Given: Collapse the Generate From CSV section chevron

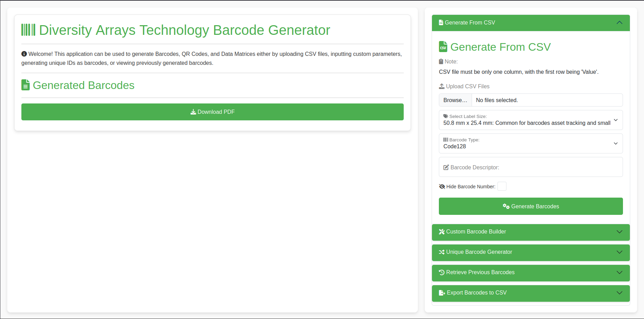Looking at the screenshot, I should click(x=620, y=23).
